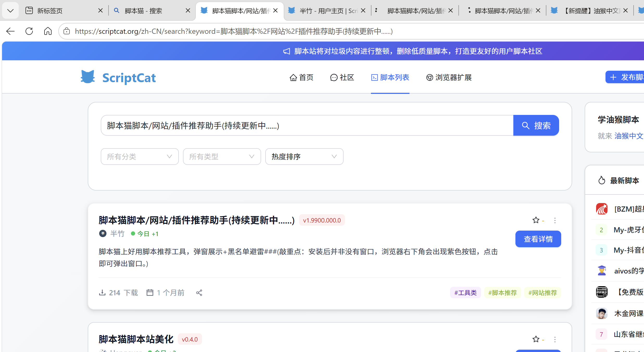644x352 pixels.
Task: Go back with the browser back arrow
Action: click(10, 31)
